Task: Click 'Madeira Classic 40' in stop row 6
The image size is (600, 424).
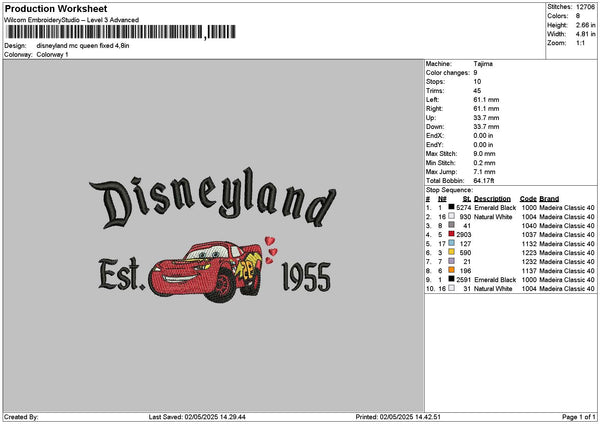Action: 567,253
